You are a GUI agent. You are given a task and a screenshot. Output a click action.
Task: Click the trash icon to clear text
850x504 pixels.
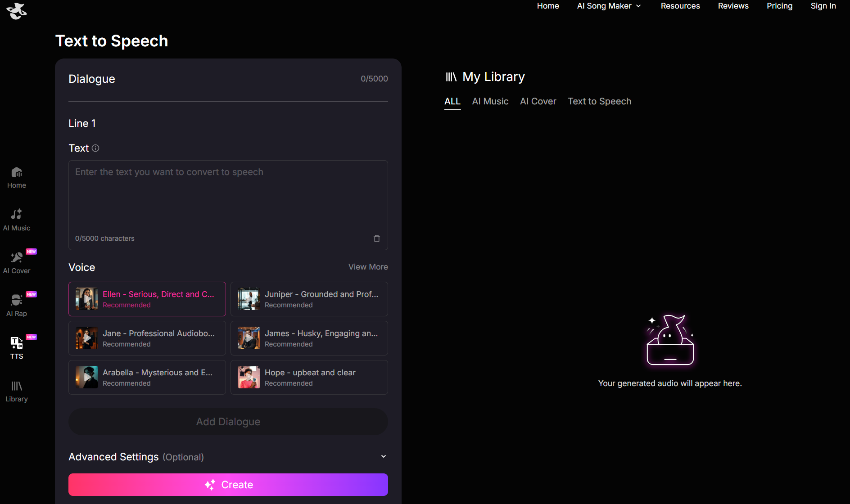[377, 238]
